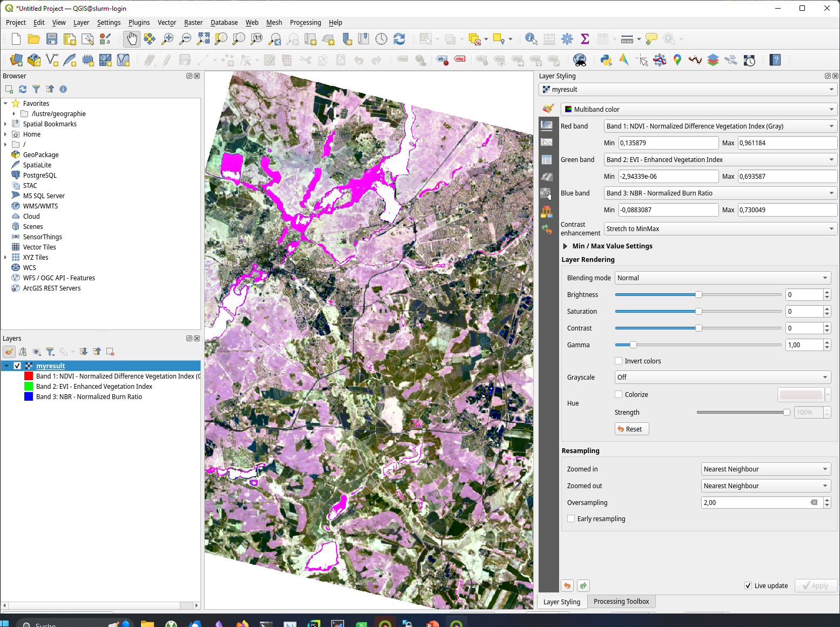Open the Blending mode dropdown
Viewport: 840px width, 627px height.
(723, 278)
